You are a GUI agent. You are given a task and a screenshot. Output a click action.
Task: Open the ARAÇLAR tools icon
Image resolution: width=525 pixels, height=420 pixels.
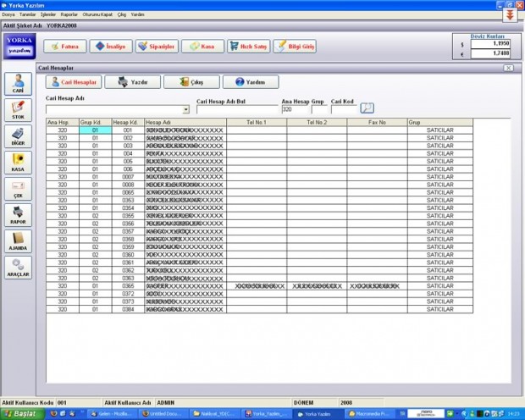pyautogui.click(x=18, y=268)
